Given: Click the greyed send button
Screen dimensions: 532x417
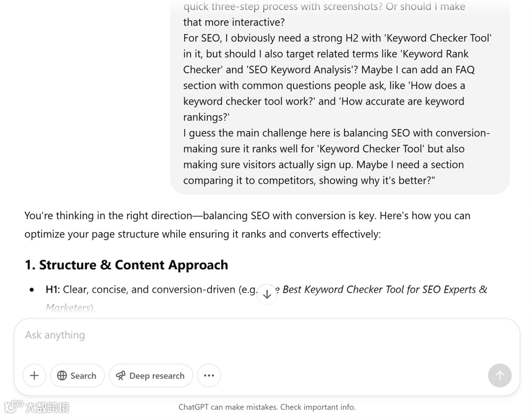Looking at the screenshot, I should click(x=499, y=375).
